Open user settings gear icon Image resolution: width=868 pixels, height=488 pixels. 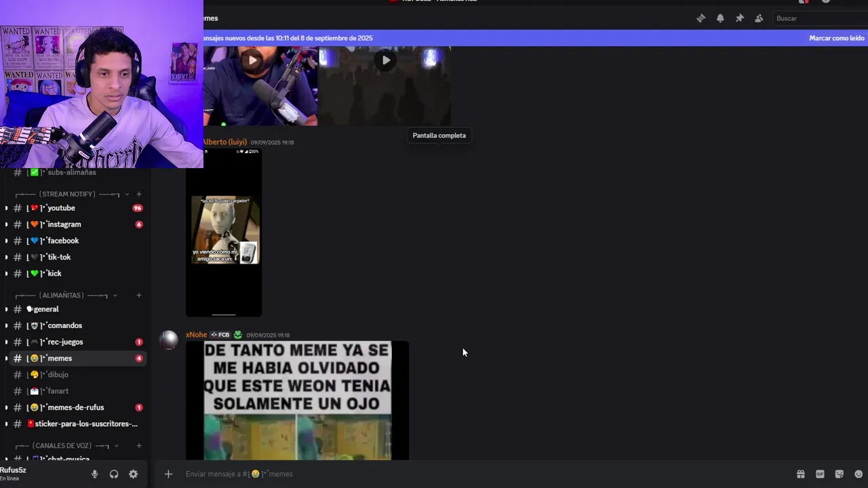click(x=133, y=474)
